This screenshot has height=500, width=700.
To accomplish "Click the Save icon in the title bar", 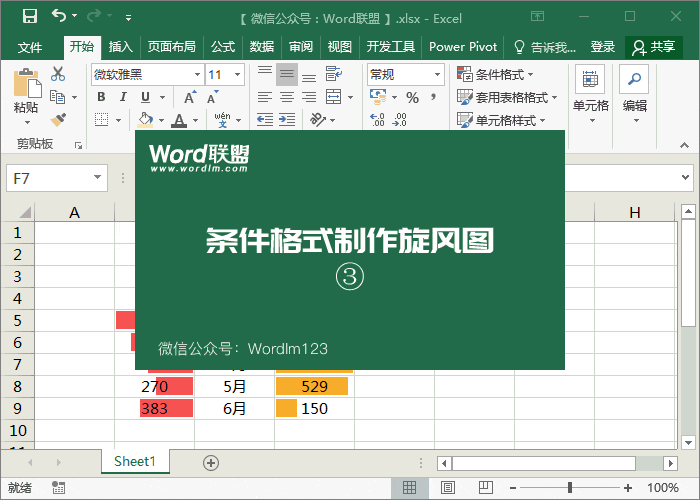I will (29, 17).
